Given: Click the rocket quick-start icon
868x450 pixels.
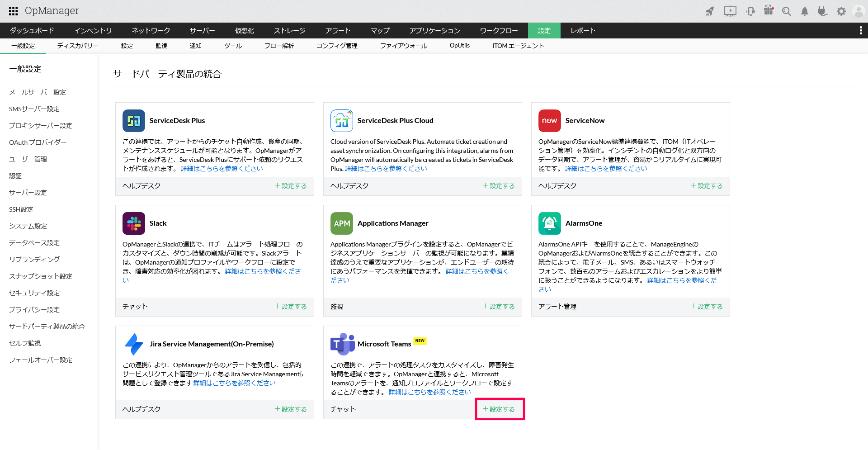Looking at the screenshot, I should coord(710,11).
